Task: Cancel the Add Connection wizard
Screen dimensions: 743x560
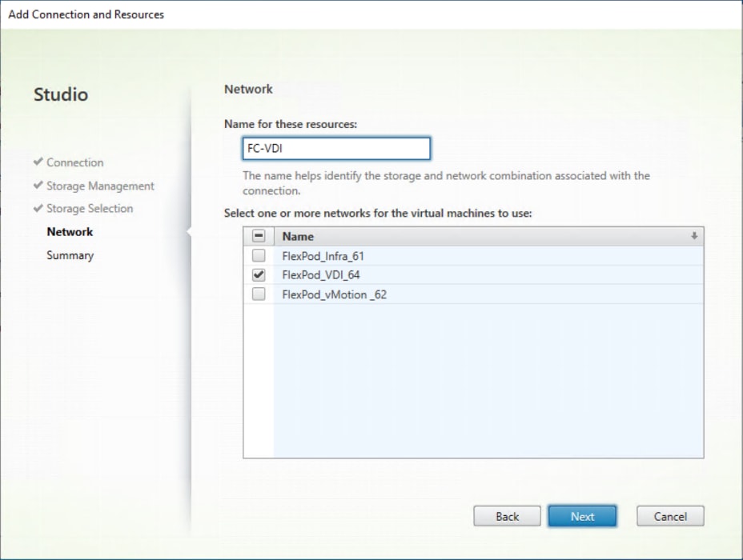Action: pos(670,516)
